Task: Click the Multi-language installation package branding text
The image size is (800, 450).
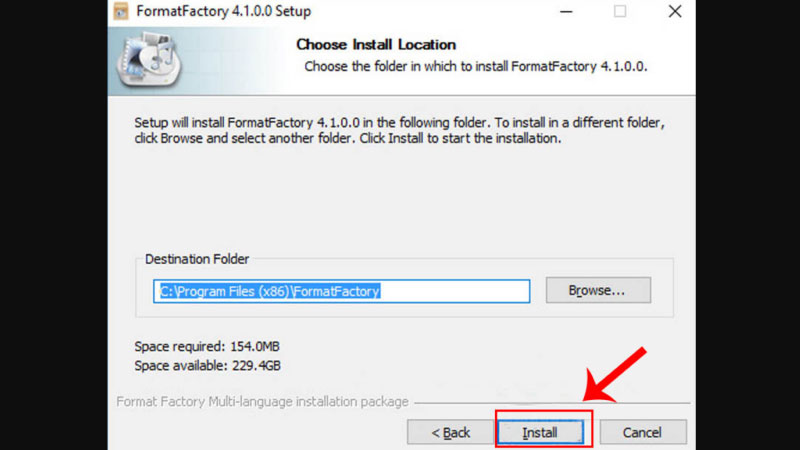Action: pos(262,402)
